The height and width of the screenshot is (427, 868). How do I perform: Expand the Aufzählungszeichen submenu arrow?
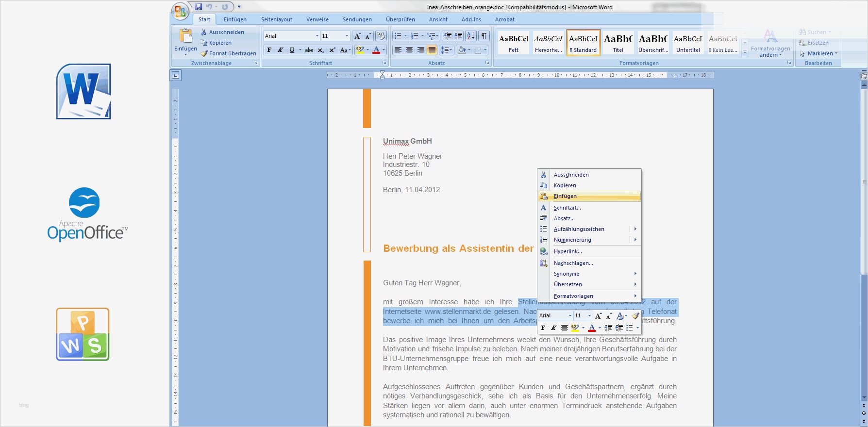(x=635, y=229)
